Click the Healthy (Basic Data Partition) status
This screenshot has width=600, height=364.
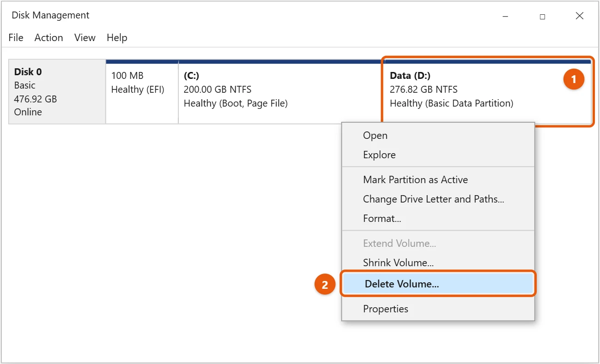(451, 103)
